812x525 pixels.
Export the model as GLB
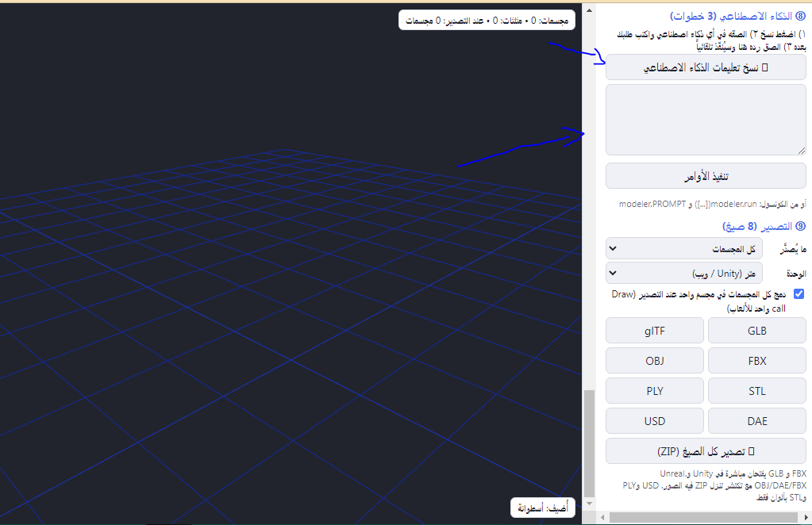pyautogui.click(x=756, y=331)
